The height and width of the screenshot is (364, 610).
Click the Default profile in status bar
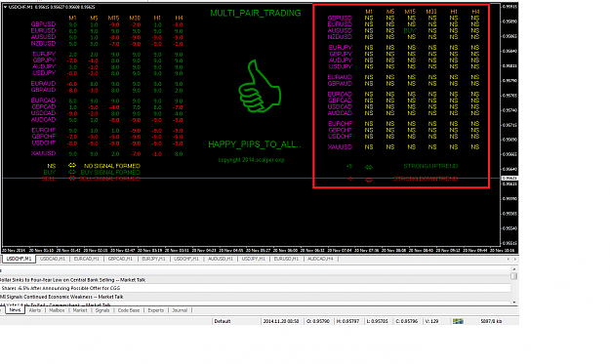(223, 321)
